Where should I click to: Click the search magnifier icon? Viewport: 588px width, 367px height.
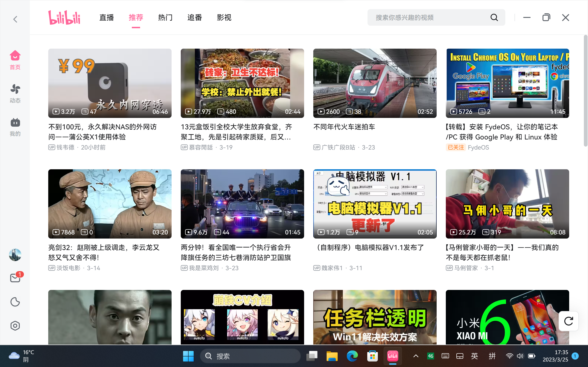[494, 17]
